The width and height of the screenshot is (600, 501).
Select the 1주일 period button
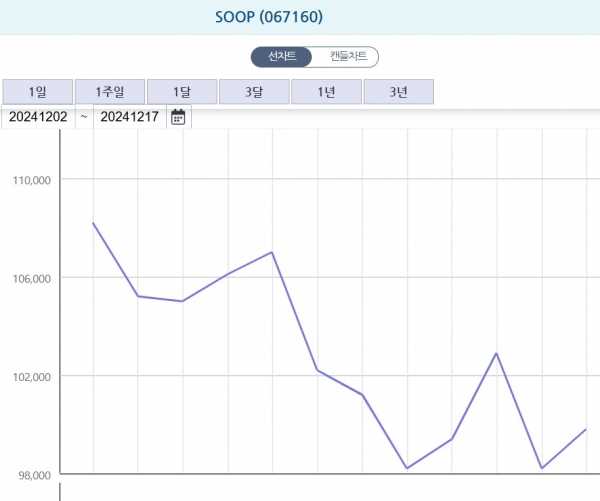click(110, 91)
